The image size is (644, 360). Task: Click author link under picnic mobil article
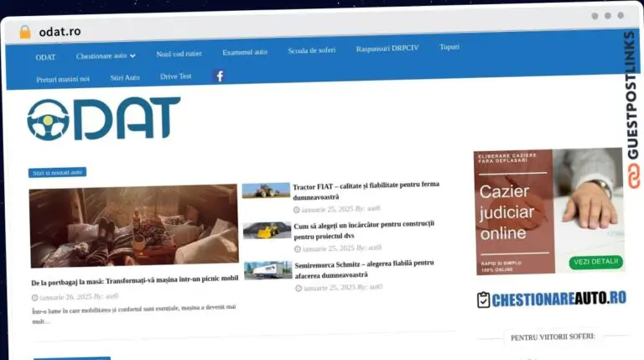point(112,296)
